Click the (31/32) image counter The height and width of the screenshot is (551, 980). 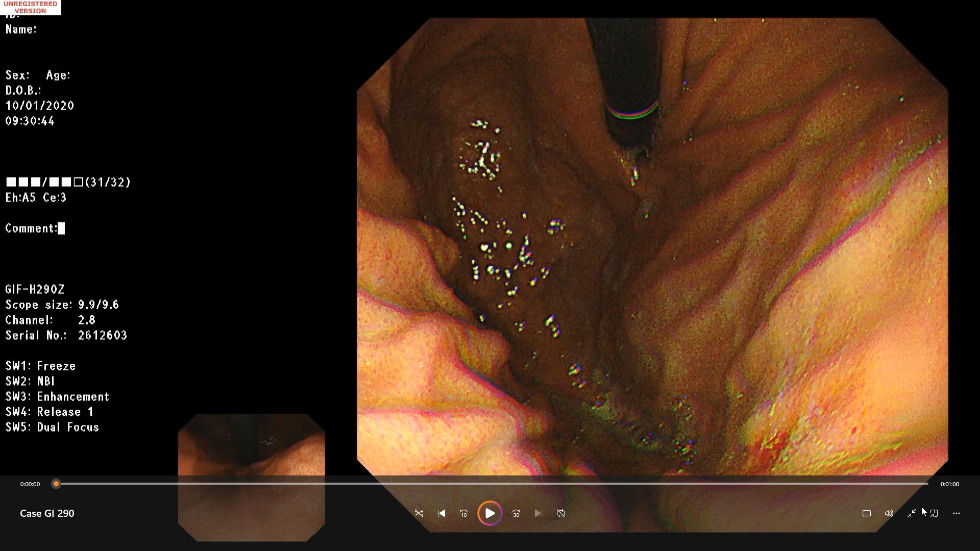click(x=108, y=182)
